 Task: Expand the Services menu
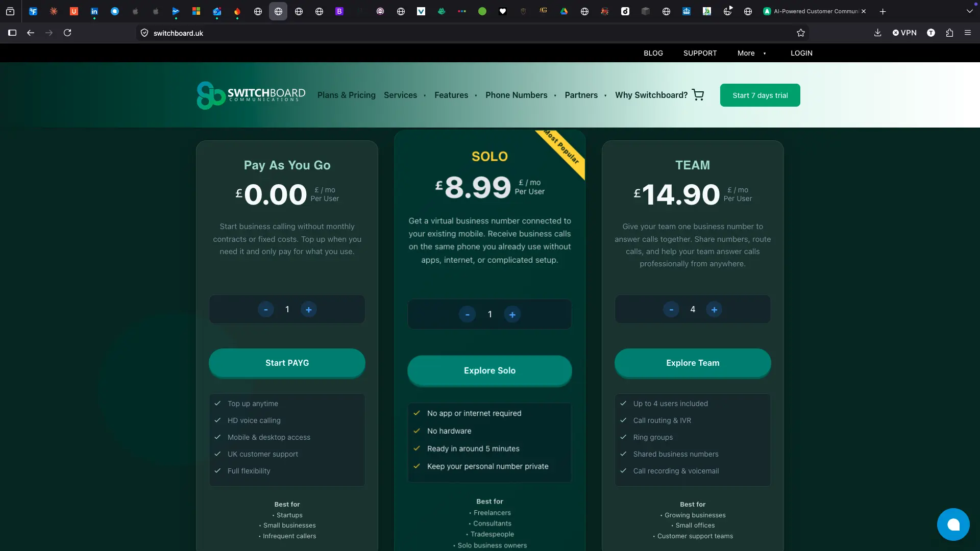pos(405,95)
